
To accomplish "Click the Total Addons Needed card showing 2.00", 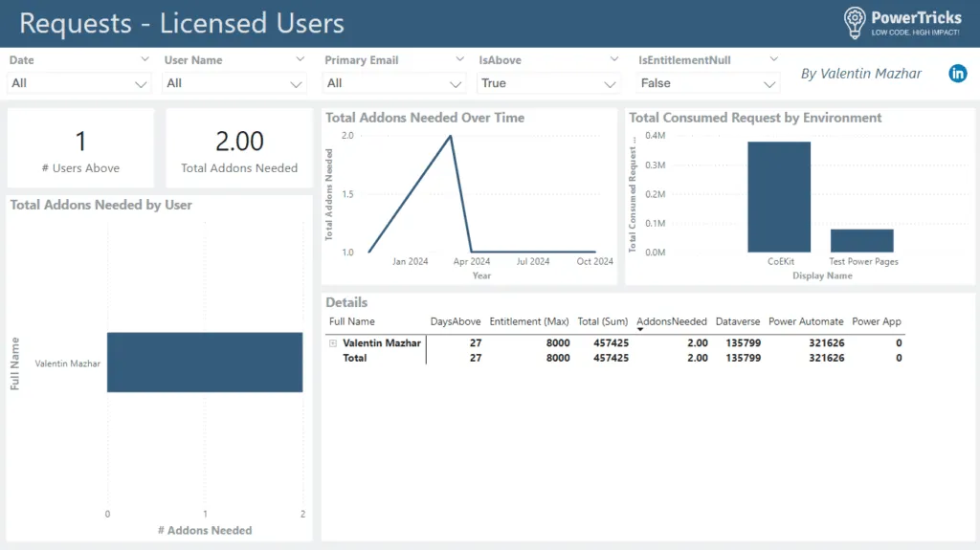I will (x=239, y=148).
